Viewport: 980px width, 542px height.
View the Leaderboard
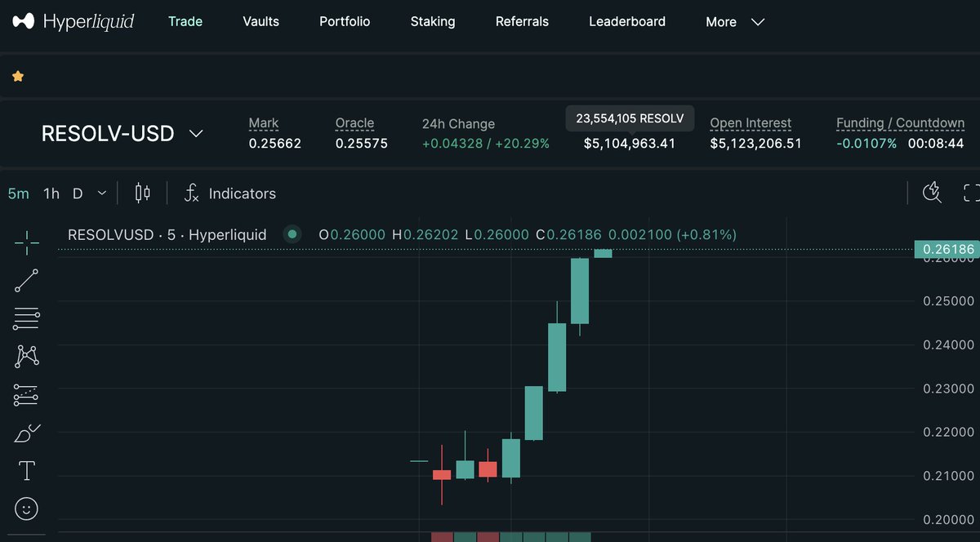click(x=627, y=21)
